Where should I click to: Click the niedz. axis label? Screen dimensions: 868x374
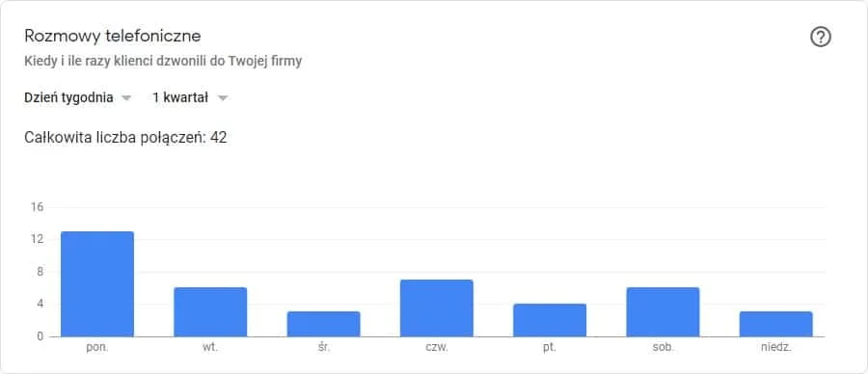pos(776,349)
